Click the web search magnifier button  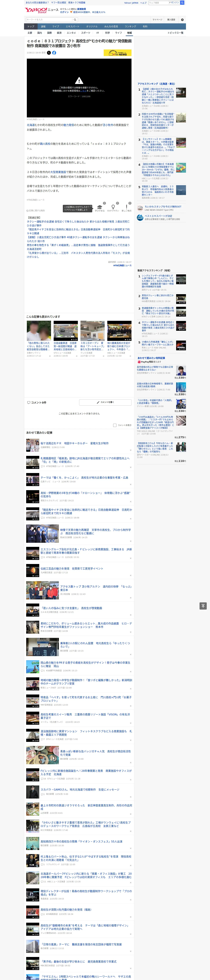pos(182,3)
